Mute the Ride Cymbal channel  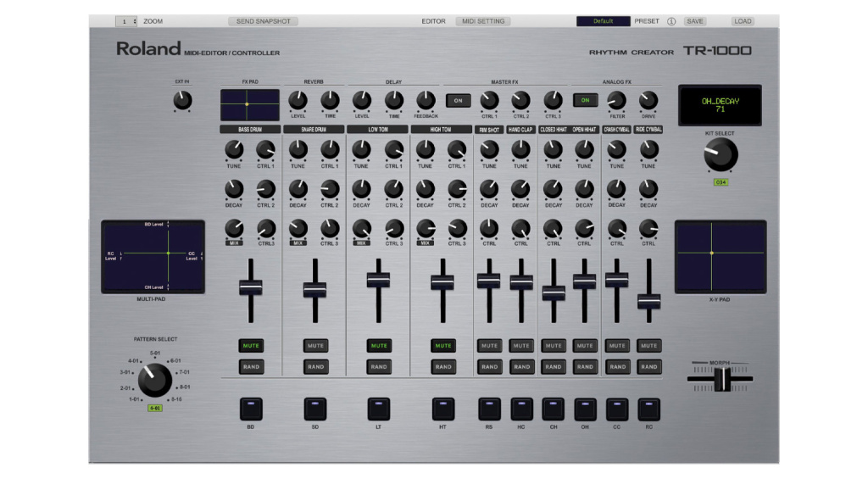(648, 346)
